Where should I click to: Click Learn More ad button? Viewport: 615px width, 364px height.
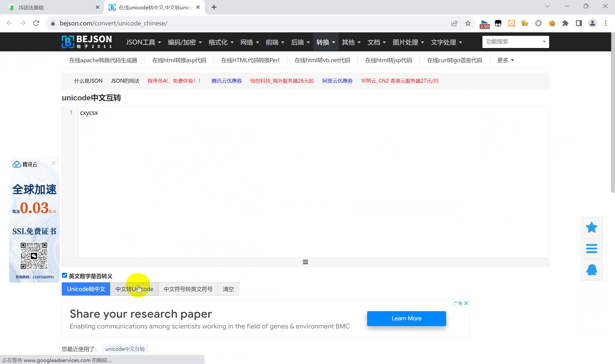406,318
